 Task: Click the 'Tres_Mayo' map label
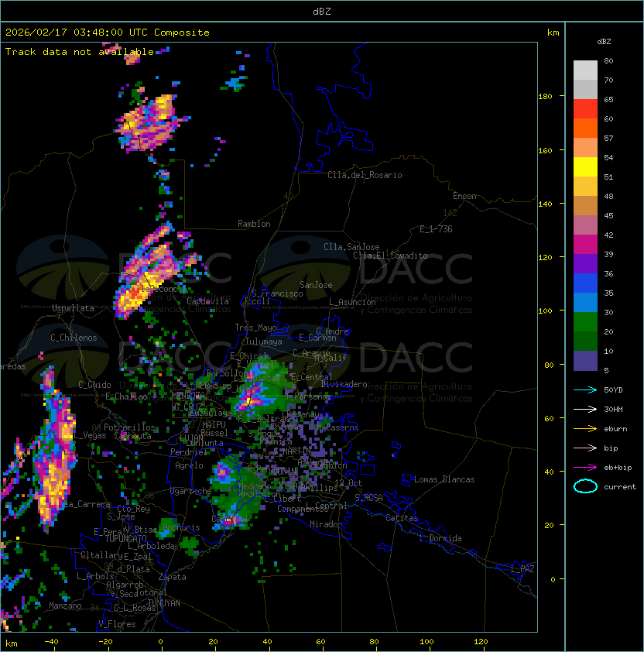pyautogui.click(x=255, y=328)
